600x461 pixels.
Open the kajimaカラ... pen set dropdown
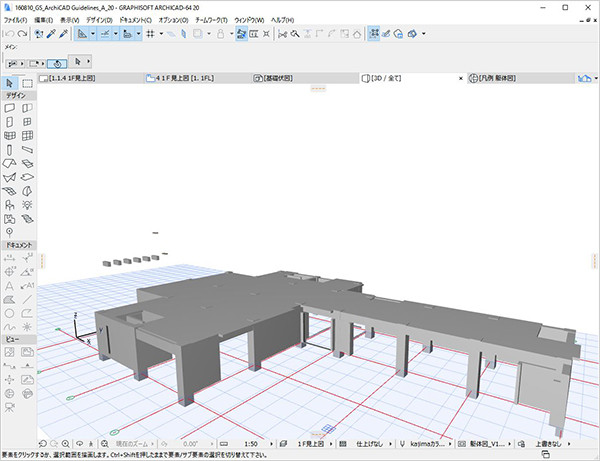(x=450, y=444)
